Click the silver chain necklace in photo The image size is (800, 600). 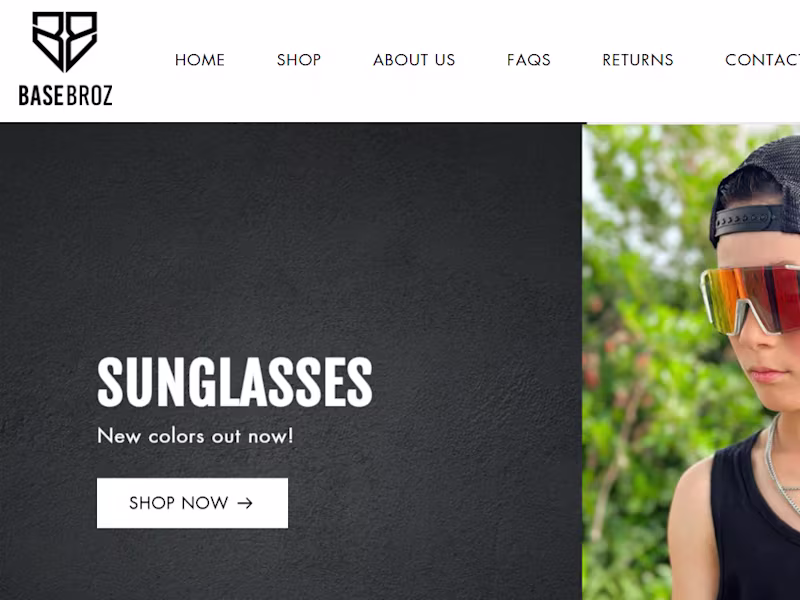pyautogui.click(x=782, y=464)
